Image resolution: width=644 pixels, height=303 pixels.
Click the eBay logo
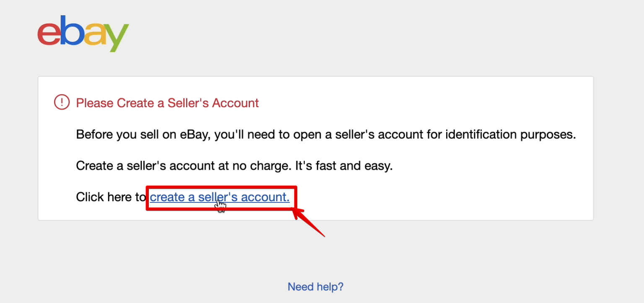(83, 34)
